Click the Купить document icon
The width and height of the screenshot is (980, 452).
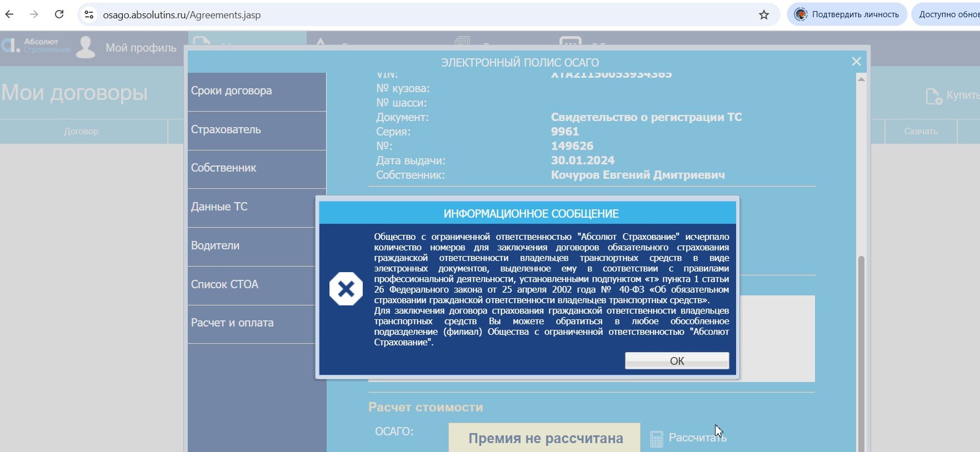[x=933, y=96]
